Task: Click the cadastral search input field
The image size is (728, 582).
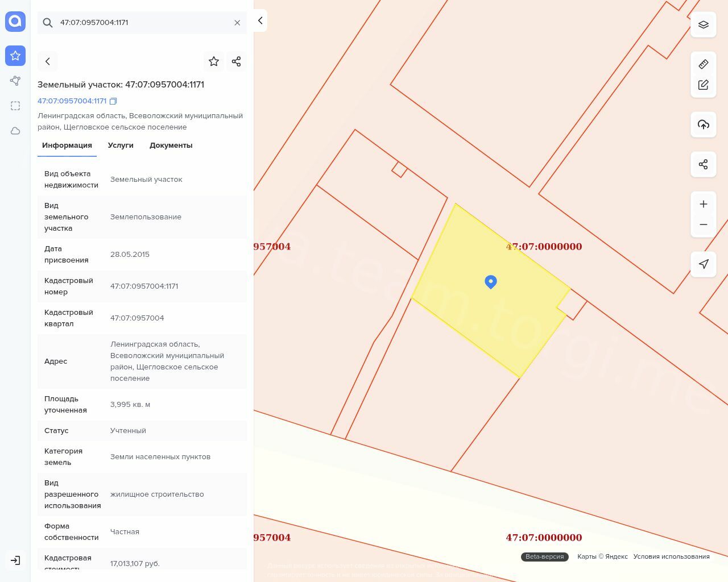Action: [x=142, y=23]
